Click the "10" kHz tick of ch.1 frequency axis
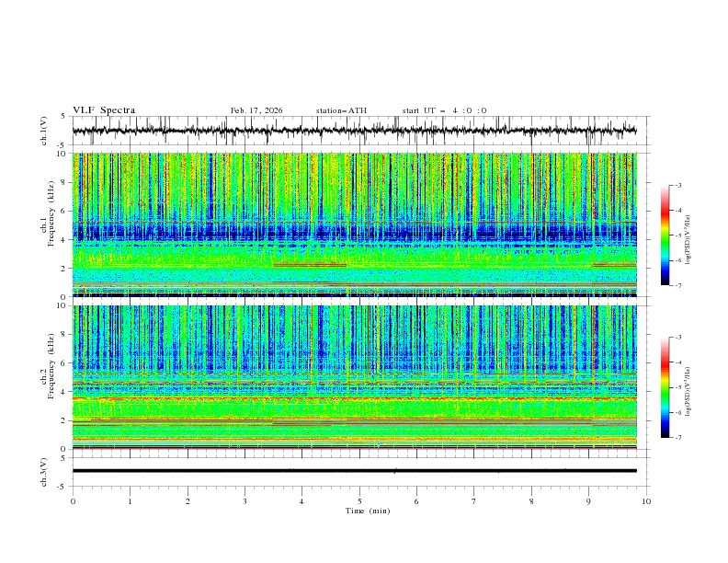The width and height of the screenshot is (728, 563). pos(62,154)
